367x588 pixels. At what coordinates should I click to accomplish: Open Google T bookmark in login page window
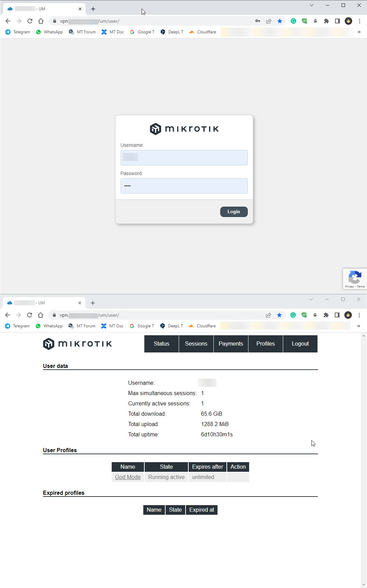142,32
